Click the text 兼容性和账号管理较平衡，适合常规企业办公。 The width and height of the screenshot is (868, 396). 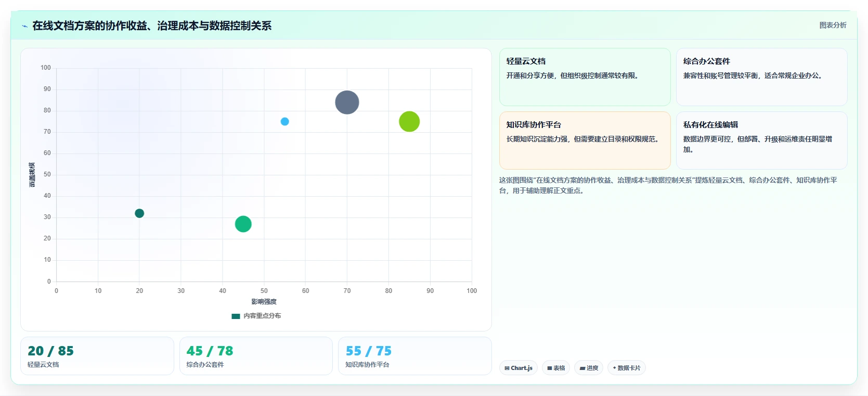click(754, 75)
